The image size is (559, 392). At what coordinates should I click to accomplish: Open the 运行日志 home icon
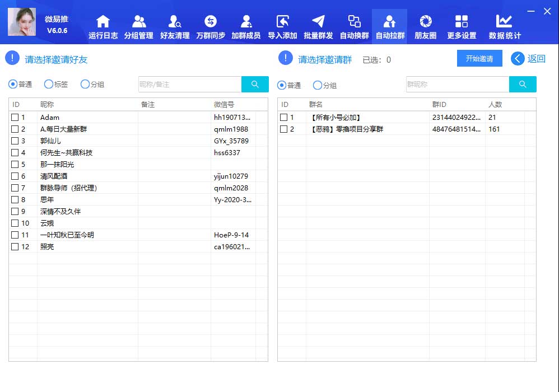click(x=103, y=27)
